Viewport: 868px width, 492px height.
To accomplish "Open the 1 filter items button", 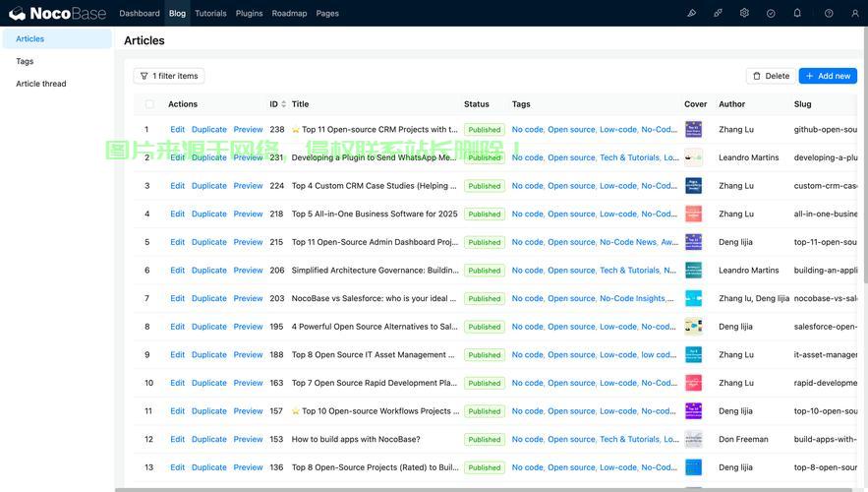I will coord(169,76).
